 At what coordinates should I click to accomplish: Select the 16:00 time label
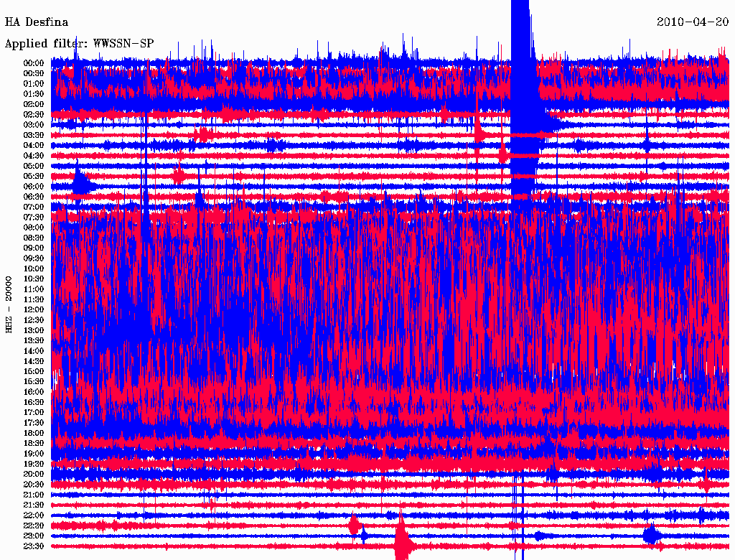[33, 392]
